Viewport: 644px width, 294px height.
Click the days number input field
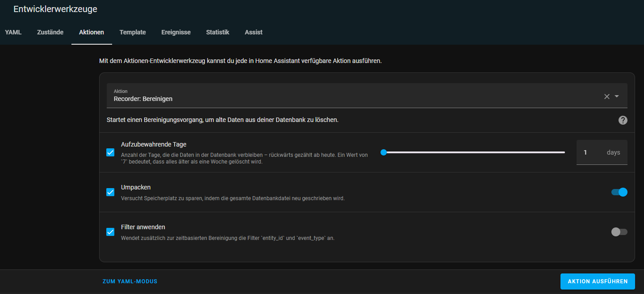[x=602, y=152]
